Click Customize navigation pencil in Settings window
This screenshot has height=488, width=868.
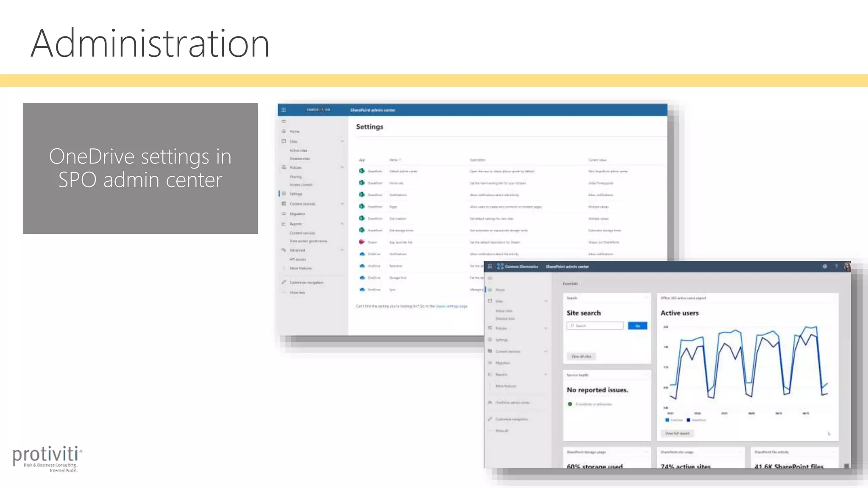284,282
